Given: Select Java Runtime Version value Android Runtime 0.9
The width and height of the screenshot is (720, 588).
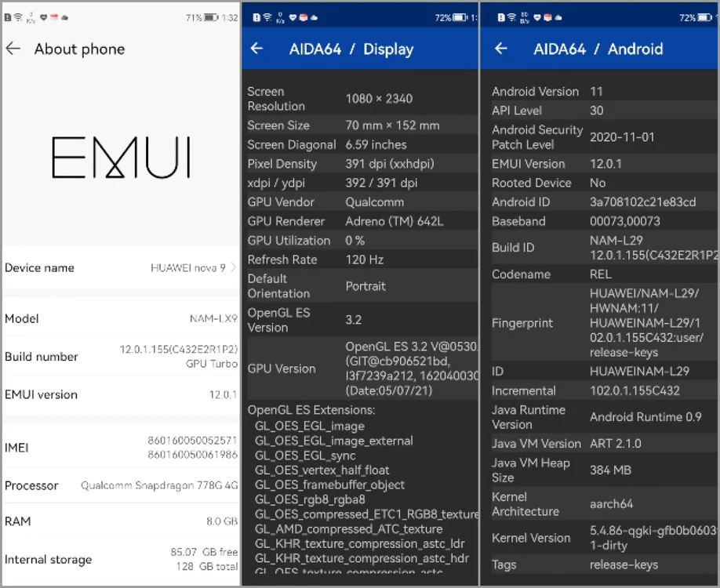Looking at the screenshot, I should coord(645,417).
